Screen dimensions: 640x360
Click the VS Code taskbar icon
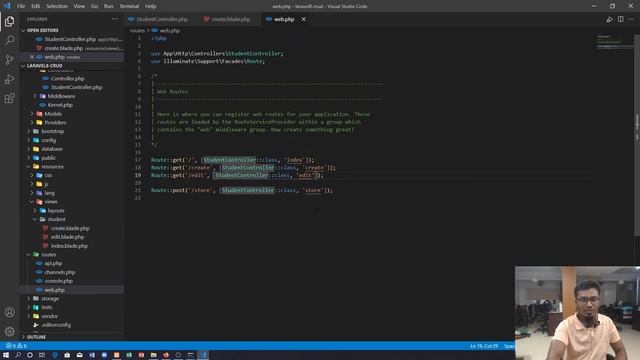pos(203,355)
